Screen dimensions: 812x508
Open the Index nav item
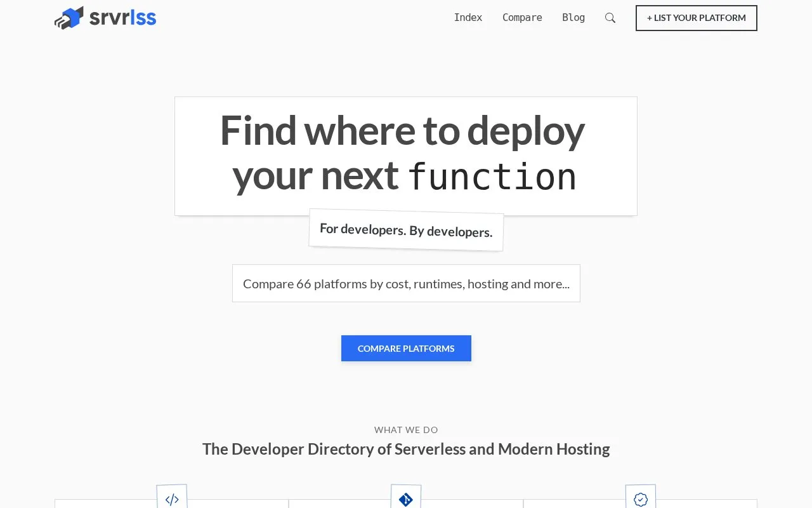[468, 18]
